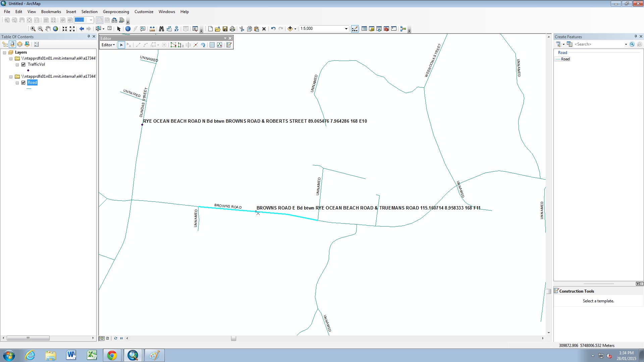
Task: Click the Windows Start button
Action: click(x=9, y=355)
